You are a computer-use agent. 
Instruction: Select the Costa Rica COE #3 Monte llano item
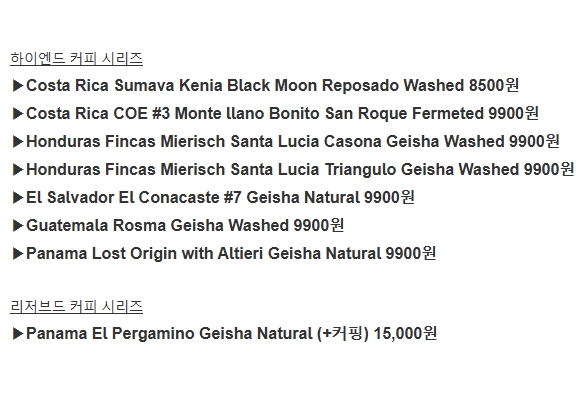pyautogui.click(x=283, y=113)
